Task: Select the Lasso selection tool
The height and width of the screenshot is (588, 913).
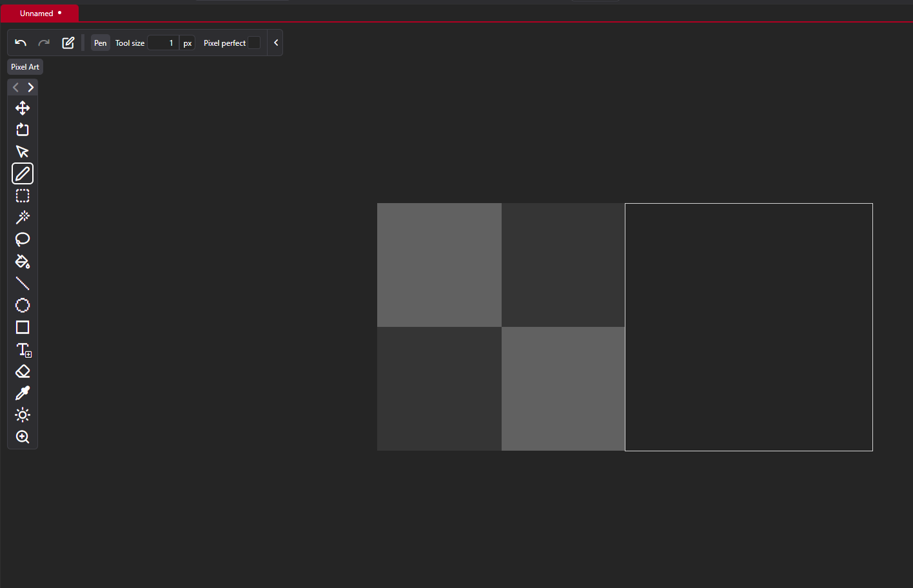Action: coord(23,239)
